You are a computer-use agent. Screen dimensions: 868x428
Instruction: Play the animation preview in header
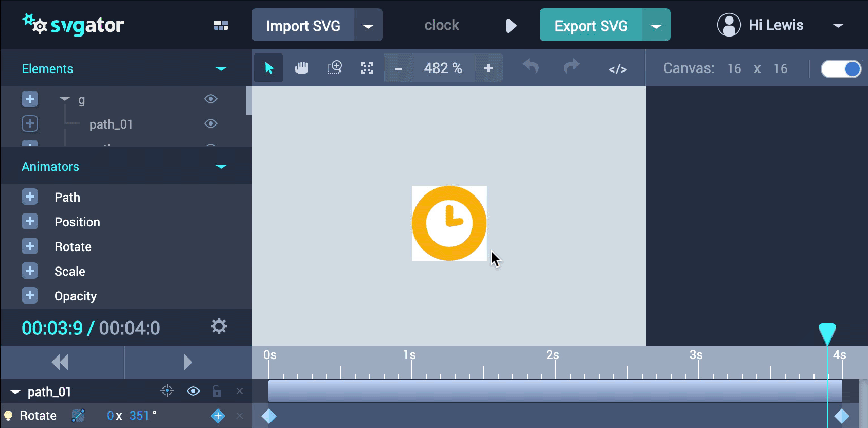(511, 26)
